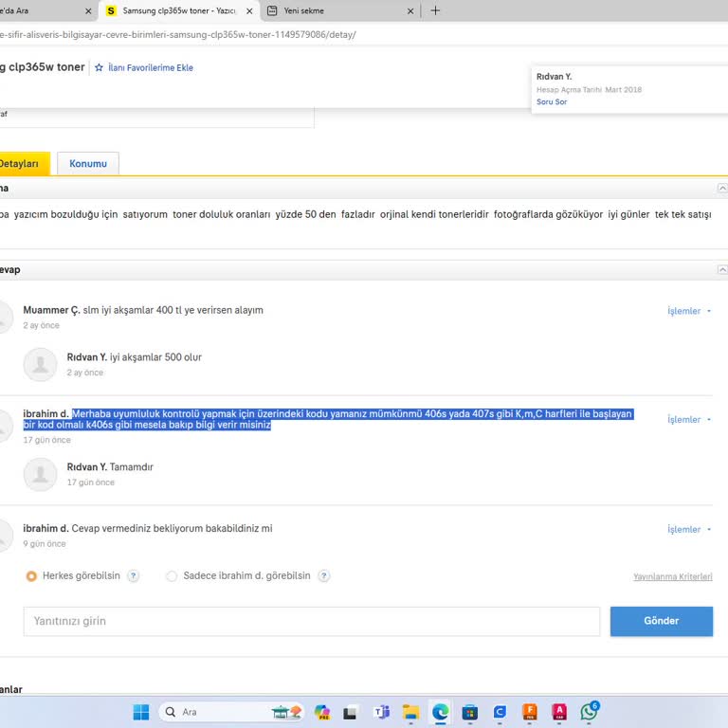Viewport: 728px width, 728px height.
Task: Open a new browser tab with plus
Action: point(435,10)
